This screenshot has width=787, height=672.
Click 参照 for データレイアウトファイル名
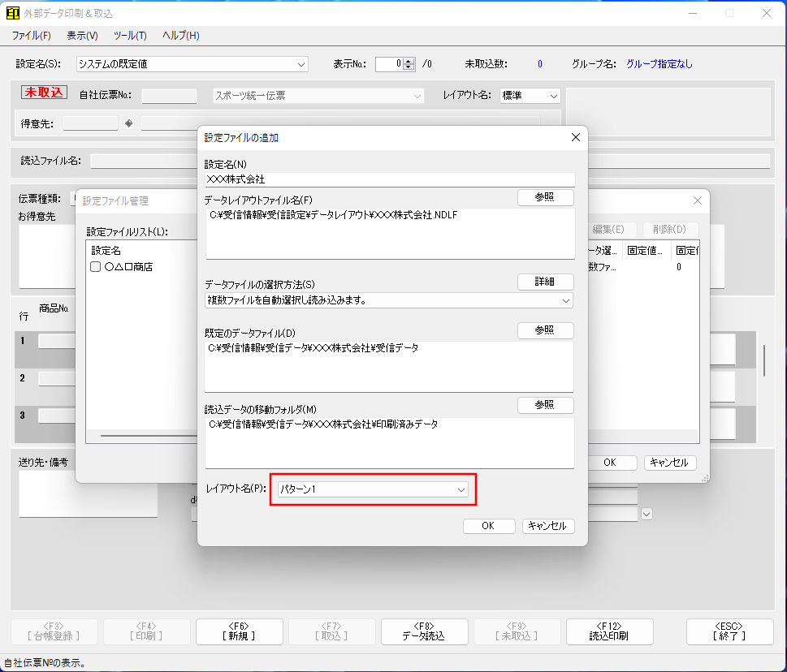point(545,197)
